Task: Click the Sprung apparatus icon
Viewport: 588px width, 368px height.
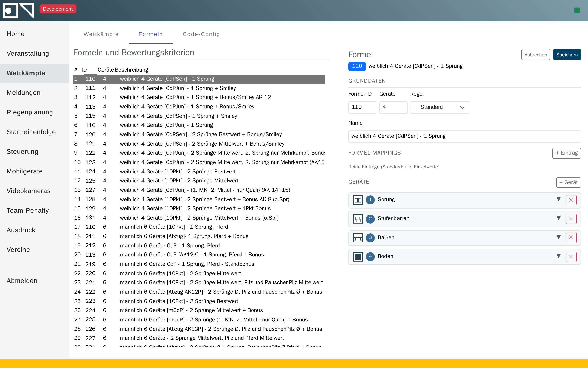Action: 358,200
